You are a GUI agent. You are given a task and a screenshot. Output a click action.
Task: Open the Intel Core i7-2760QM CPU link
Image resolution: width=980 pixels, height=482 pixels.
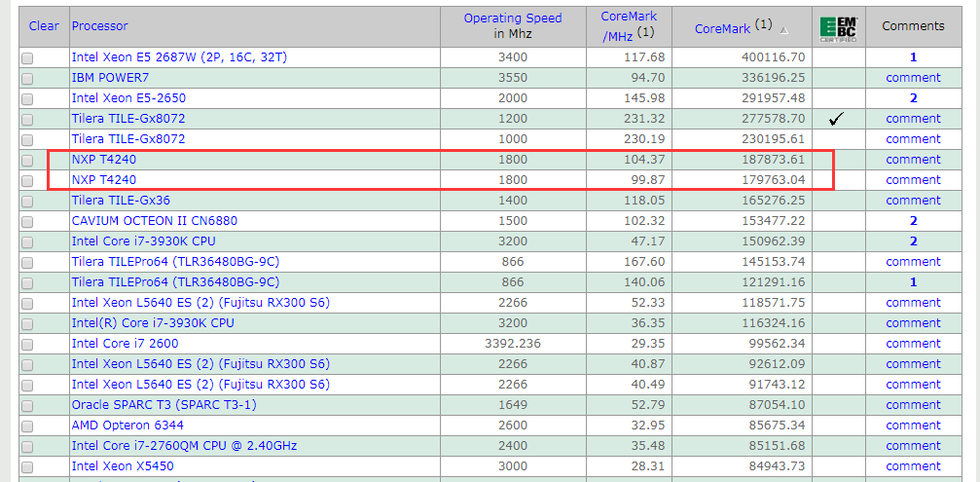[x=184, y=446]
